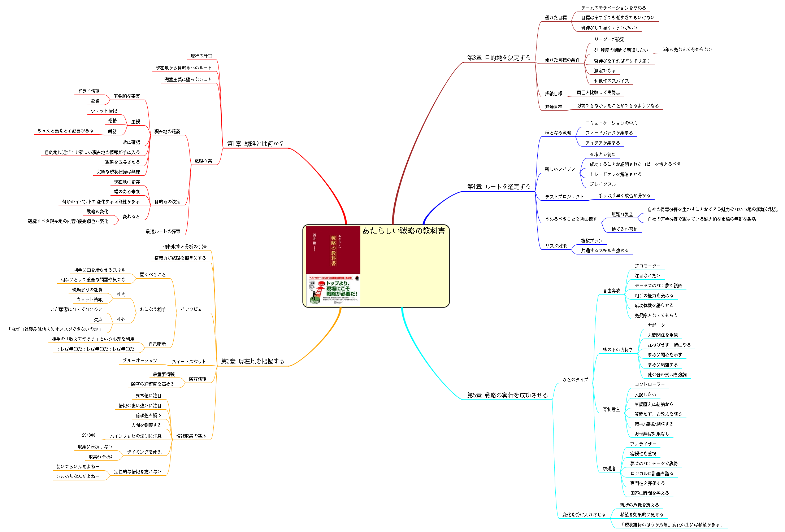The image size is (785, 532).
Task: Select the 優れた目標 node
Action: 556,18
